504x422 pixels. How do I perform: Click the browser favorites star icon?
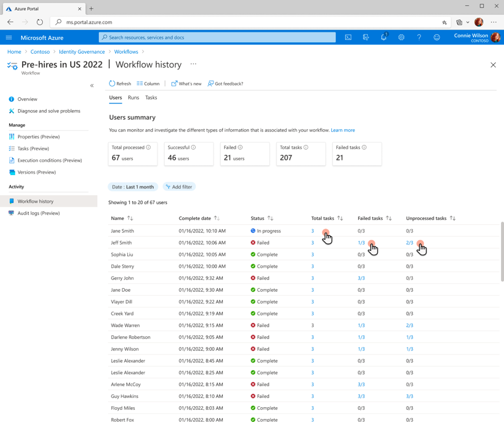(x=444, y=22)
